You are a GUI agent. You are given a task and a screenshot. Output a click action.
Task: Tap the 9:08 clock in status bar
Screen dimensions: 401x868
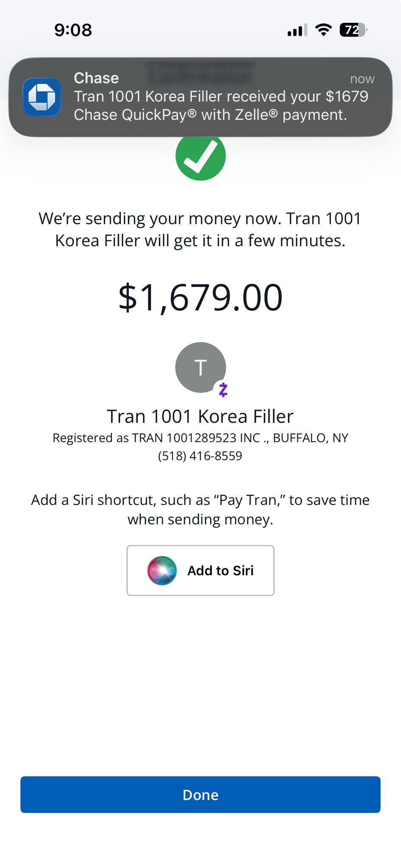click(73, 30)
